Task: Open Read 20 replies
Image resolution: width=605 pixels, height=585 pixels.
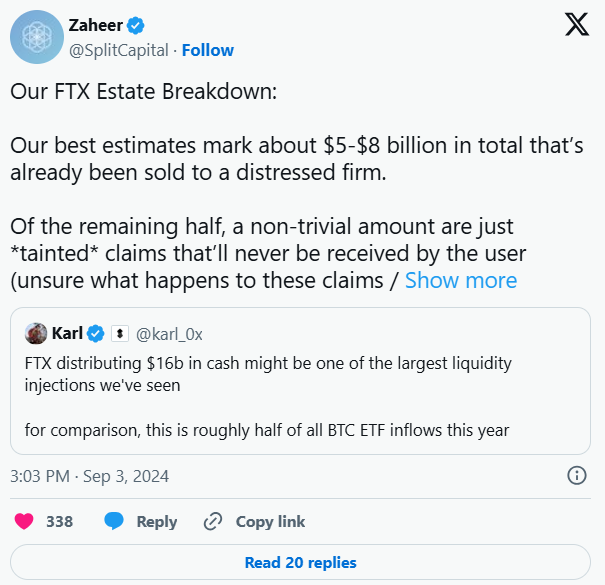Action: tap(300, 562)
